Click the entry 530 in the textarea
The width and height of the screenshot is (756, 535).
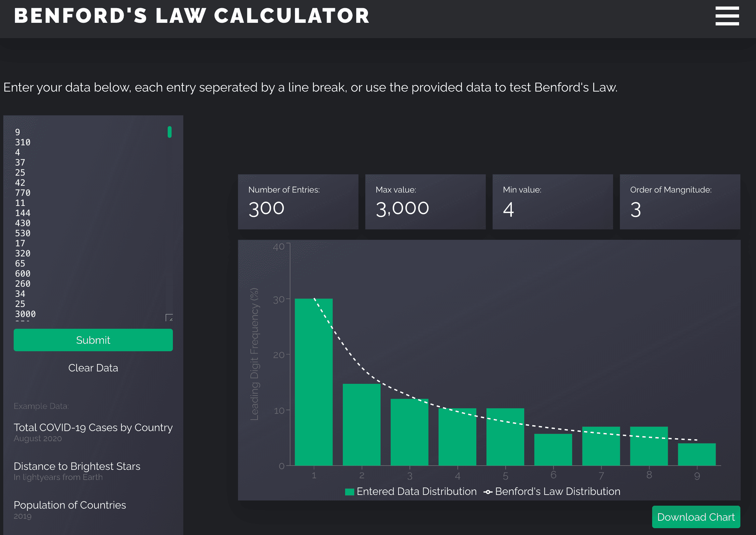23,233
